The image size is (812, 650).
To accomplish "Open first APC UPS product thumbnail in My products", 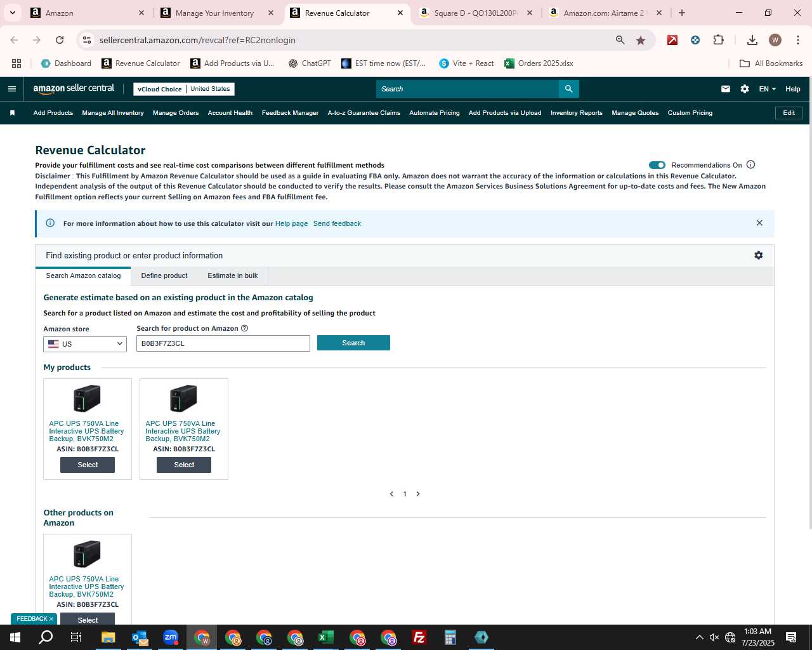I will coord(88,399).
